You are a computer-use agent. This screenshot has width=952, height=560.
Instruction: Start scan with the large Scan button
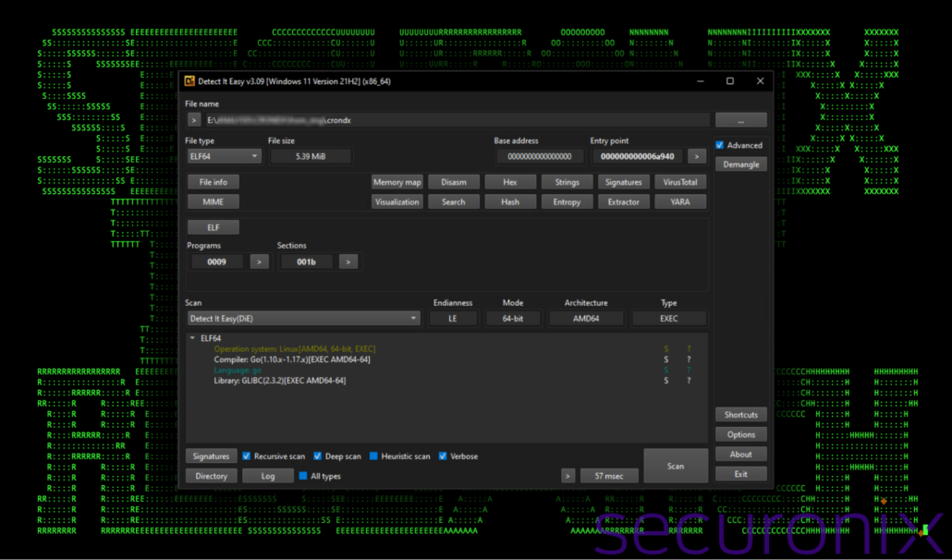coord(676,466)
